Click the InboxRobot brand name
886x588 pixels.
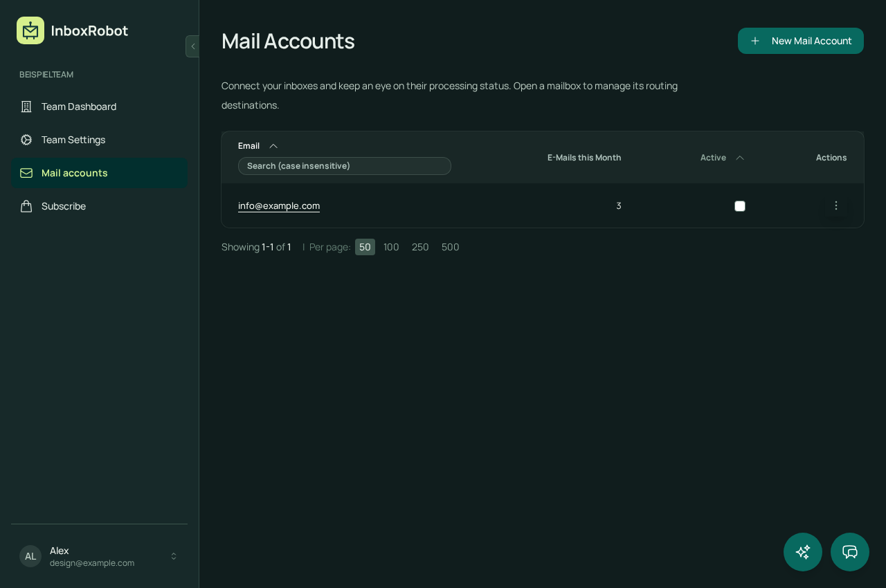pyautogui.click(x=89, y=30)
